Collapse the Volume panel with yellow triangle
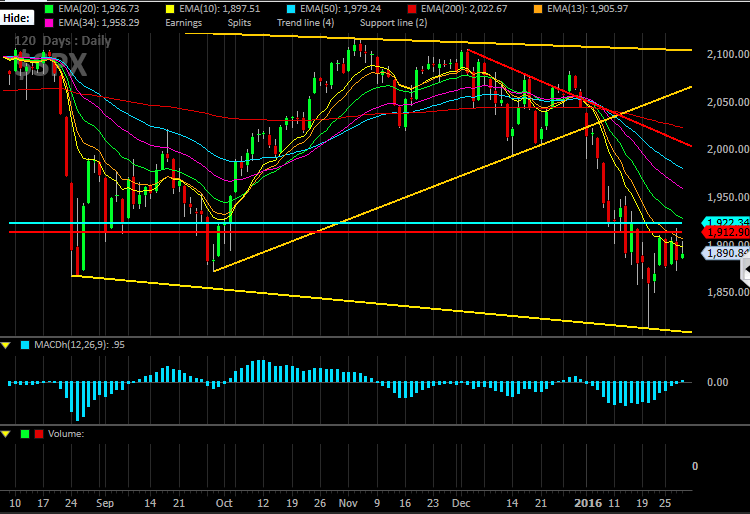 pyautogui.click(x=6, y=434)
